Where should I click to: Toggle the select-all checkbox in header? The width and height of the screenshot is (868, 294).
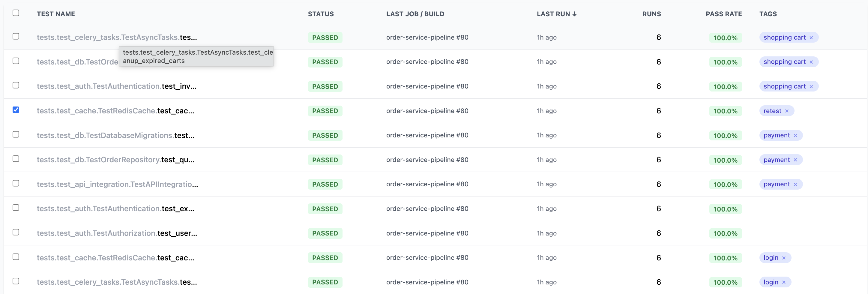tap(16, 13)
